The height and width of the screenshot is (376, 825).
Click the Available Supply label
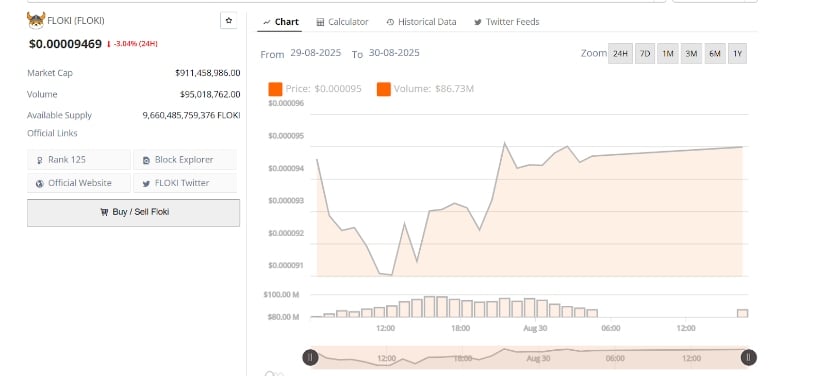[59, 115]
